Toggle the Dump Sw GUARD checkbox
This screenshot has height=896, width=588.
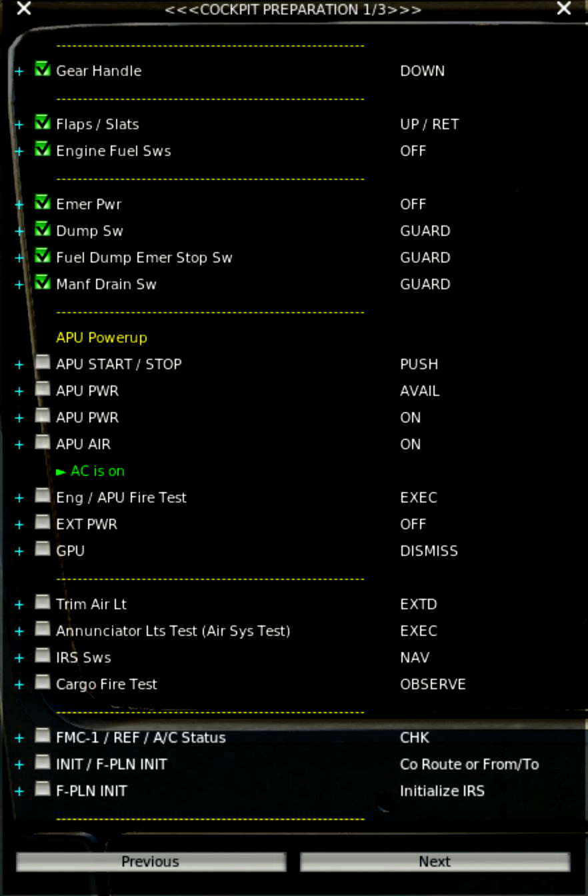pos(42,231)
